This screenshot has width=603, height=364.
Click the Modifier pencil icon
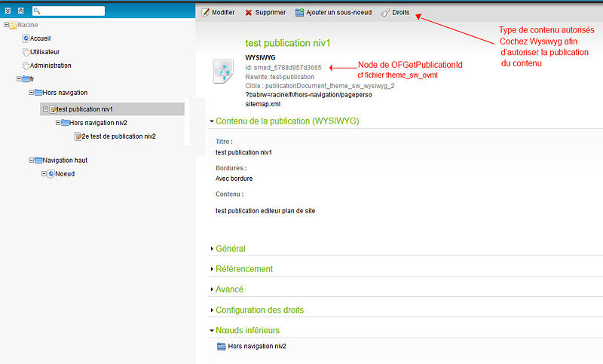click(x=206, y=12)
